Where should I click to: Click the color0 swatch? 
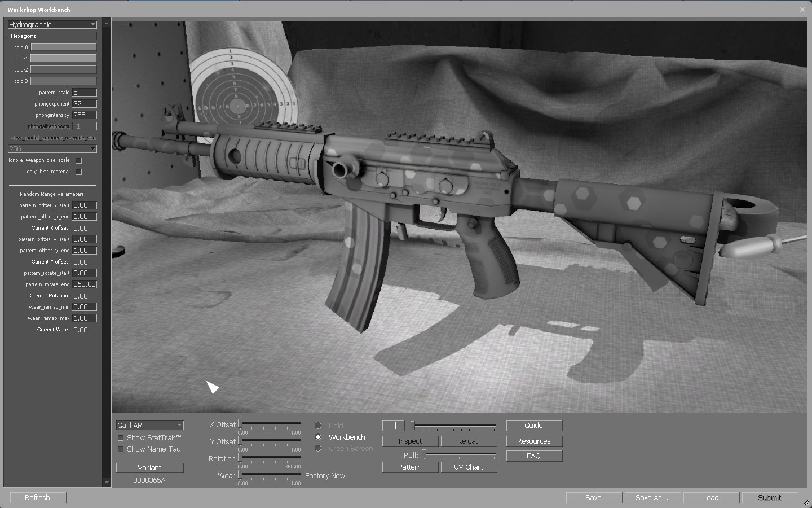63,47
